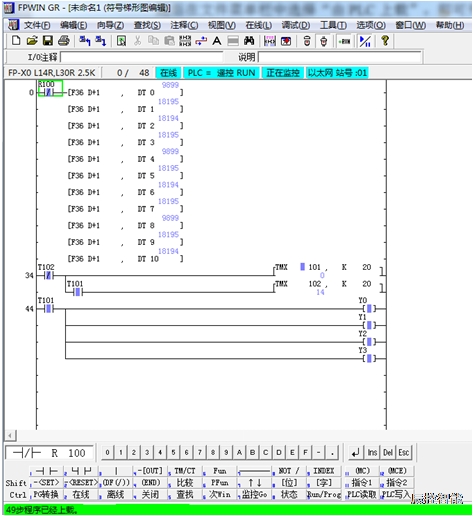This screenshot has width=473, height=516.
Task: Click the gray horizontal lines toolbar icon
Action: pyautogui.click(x=233, y=41)
